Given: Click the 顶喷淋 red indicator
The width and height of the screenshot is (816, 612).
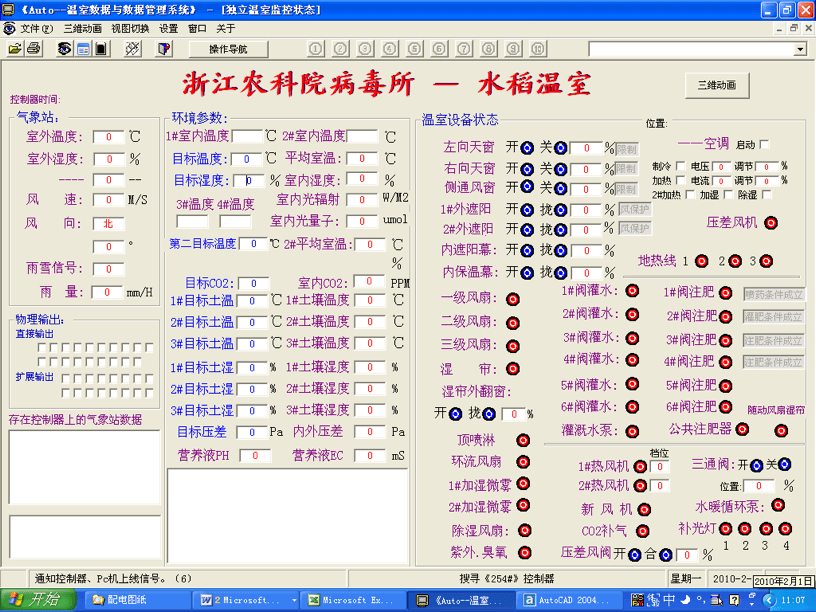Looking at the screenshot, I should click(x=523, y=440).
